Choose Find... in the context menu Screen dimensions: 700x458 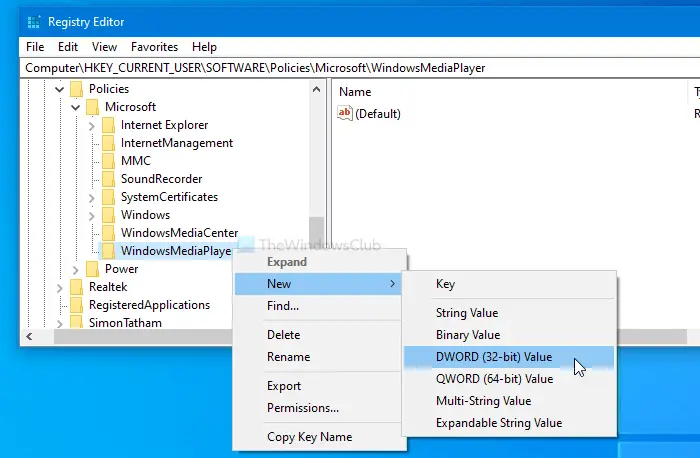tap(320, 306)
